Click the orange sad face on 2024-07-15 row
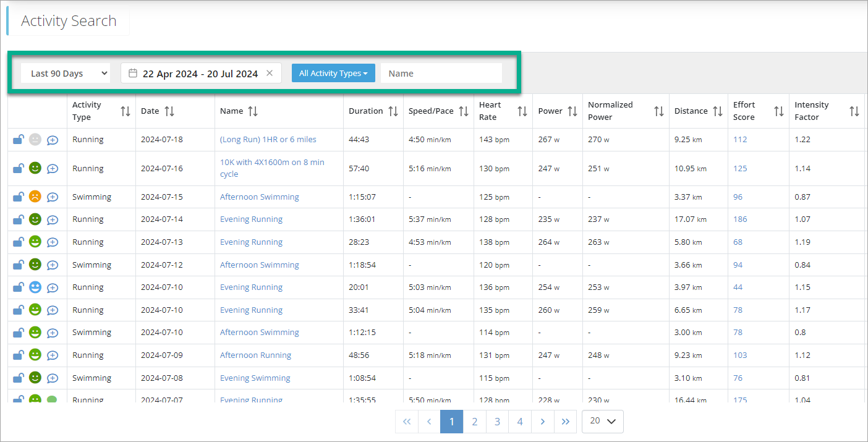This screenshot has width=868, height=442. 35,197
